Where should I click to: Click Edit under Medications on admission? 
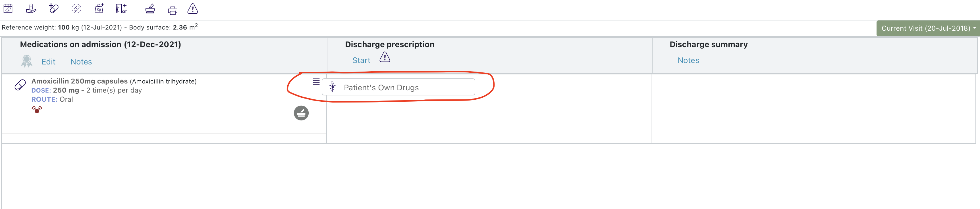coord(49,62)
